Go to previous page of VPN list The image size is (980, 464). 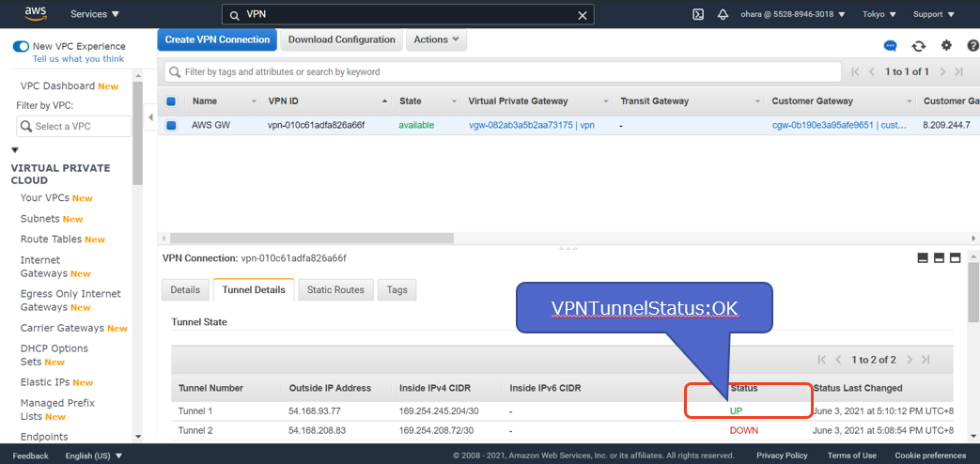click(x=872, y=71)
